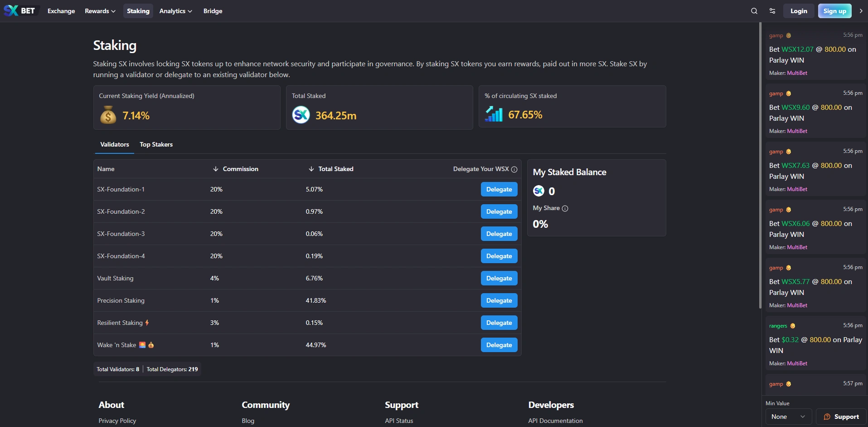Click the info icon beside Delegate Your WSX
The width and height of the screenshot is (868, 427).
point(514,169)
